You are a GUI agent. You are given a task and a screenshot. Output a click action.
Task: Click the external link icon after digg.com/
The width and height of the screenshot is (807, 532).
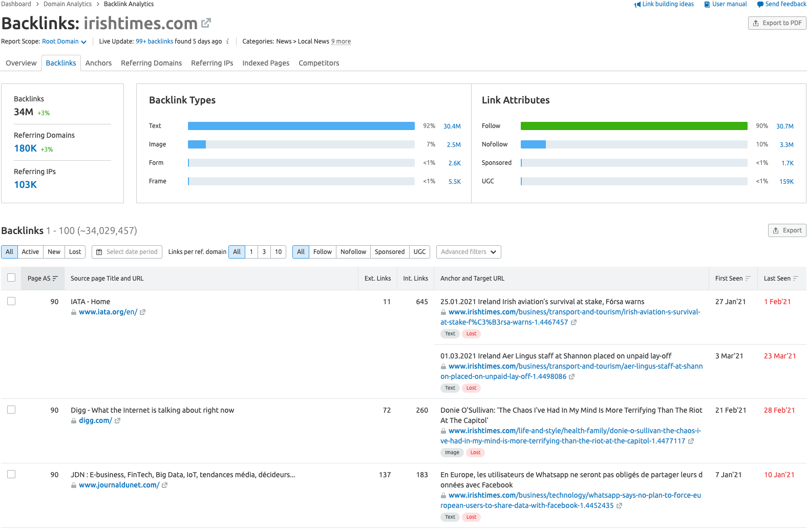[117, 421]
